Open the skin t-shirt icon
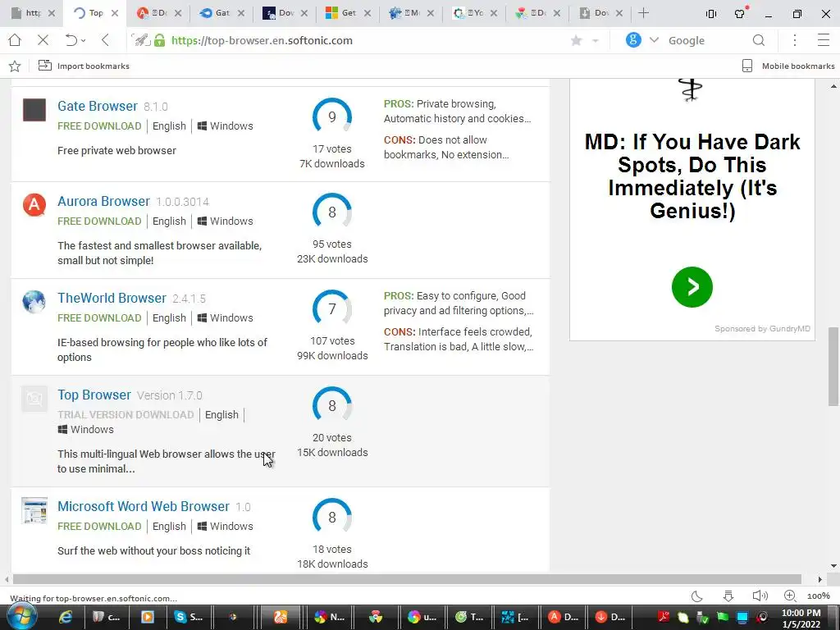840x630 pixels. (x=740, y=13)
